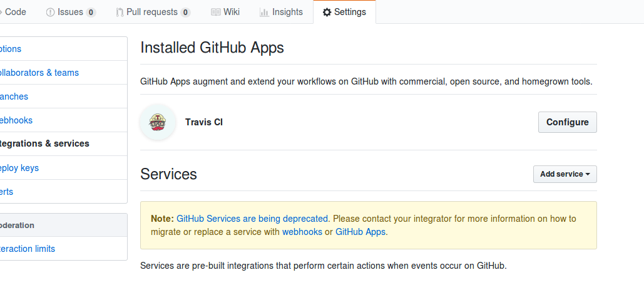Image resolution: width=644 pixels, height=302 pixels.
Task: Open Interaction limits under Moderation
Action: point(63,249)
